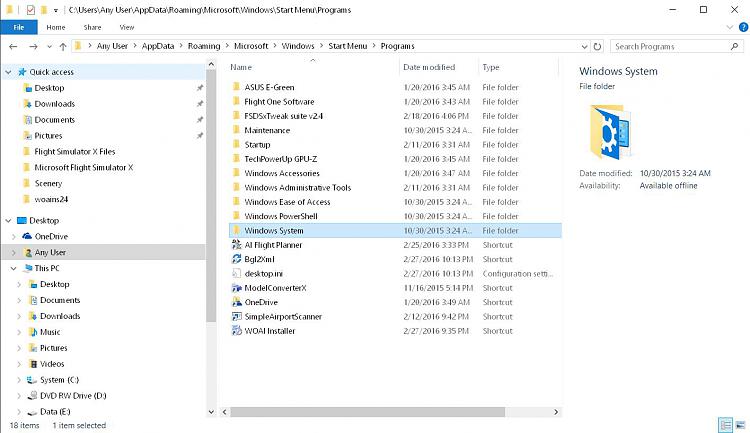Go up one level with Up arrow

pos(63,46)
